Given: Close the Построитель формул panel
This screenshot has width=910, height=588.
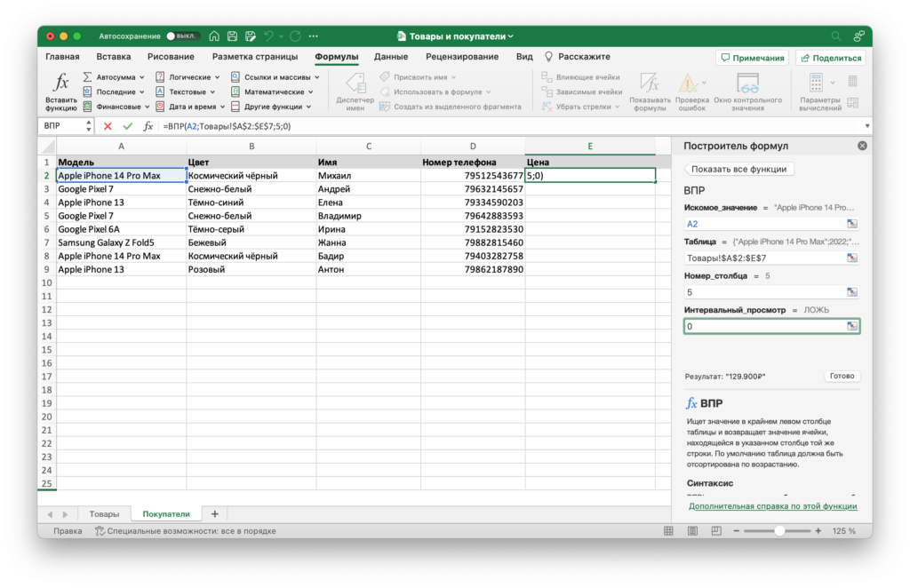Looking at the screenshot, I should (862, 146).
